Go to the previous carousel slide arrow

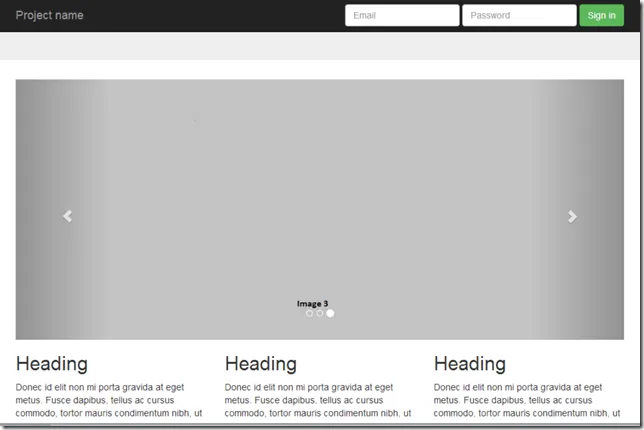point(67,216)
